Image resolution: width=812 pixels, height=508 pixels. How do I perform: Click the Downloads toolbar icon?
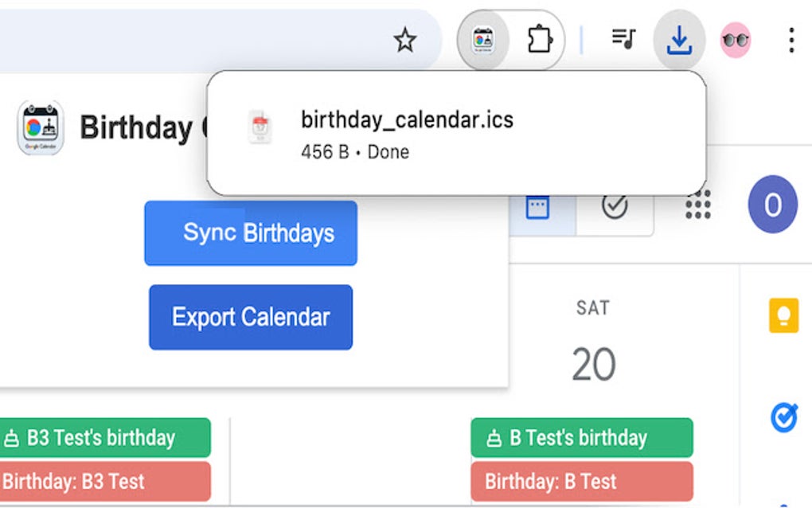click(x=679, y=40)
